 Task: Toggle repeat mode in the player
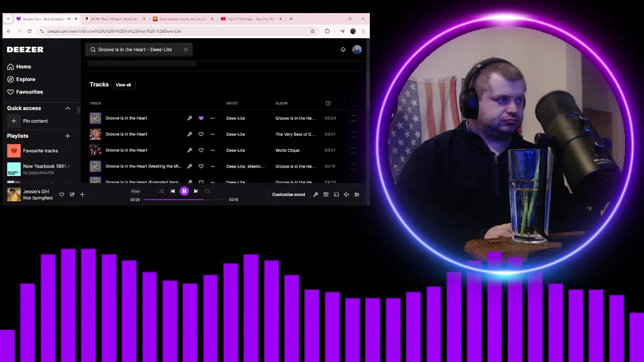click(x=207, y=191)
